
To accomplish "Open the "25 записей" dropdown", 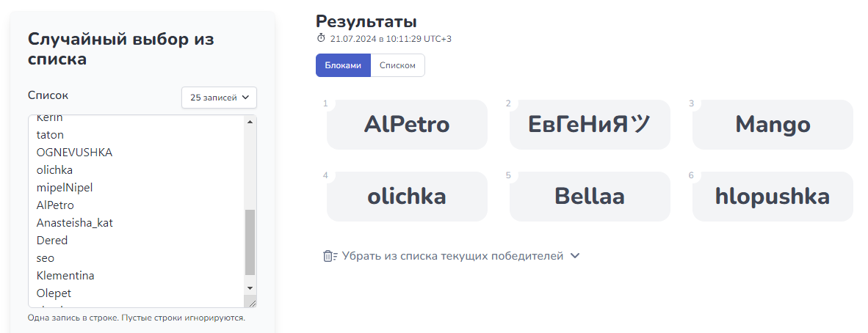I will (220, 98).
